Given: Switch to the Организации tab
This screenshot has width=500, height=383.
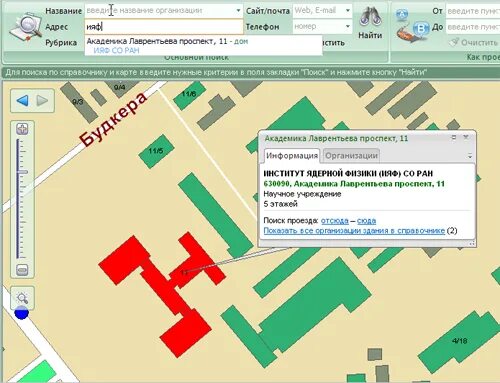Looking at the screenshot, I should 351,156.
